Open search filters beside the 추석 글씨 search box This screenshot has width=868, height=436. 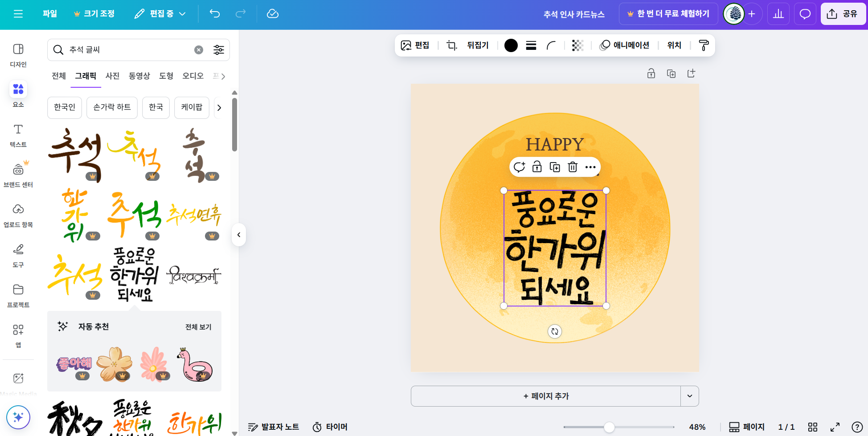pos(218,50)
